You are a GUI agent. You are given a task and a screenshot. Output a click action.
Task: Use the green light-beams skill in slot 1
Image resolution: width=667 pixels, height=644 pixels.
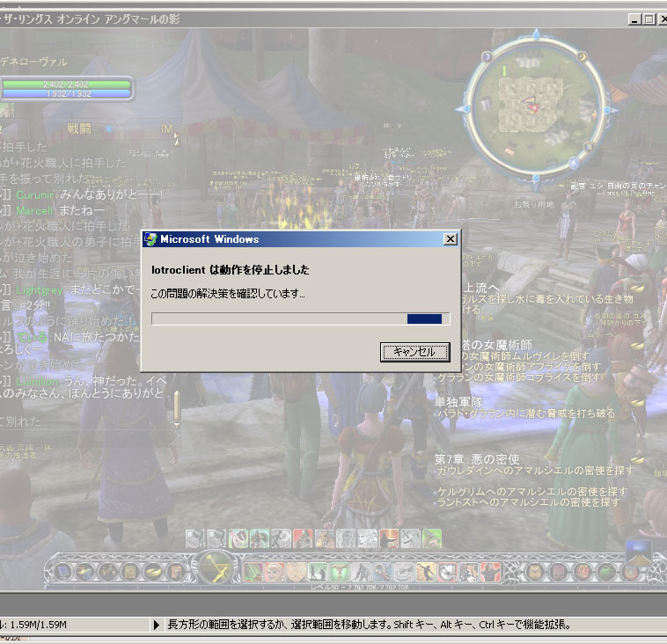pyautogui.click(x=253, y=572)
